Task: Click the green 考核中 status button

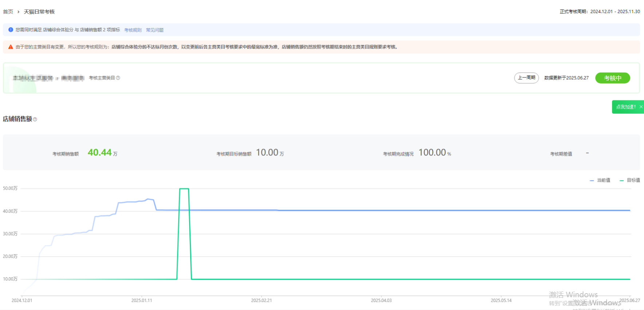Action: click(612, 78)
